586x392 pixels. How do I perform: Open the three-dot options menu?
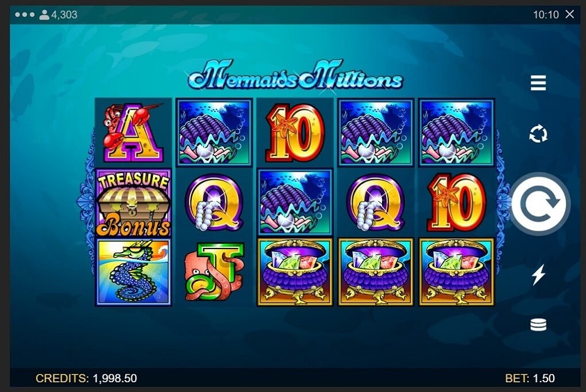click(25, 14)
